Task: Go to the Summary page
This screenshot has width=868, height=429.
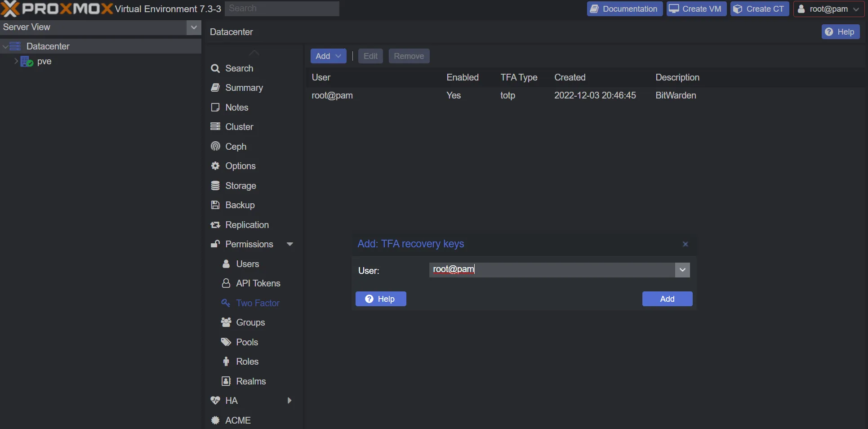Action: click(x=244, y=88)
